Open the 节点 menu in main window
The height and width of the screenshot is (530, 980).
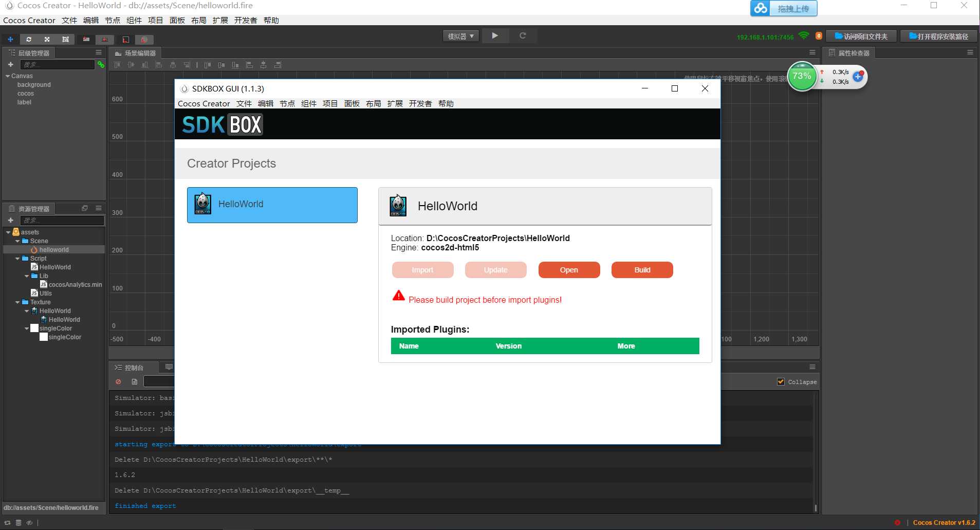(x=112, y=20)
